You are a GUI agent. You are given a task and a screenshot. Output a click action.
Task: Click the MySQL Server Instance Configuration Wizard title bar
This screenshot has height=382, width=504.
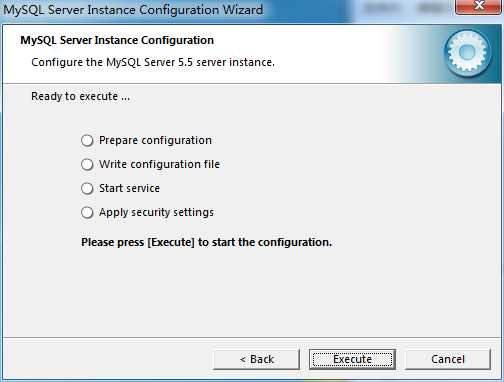coord(133,10)
